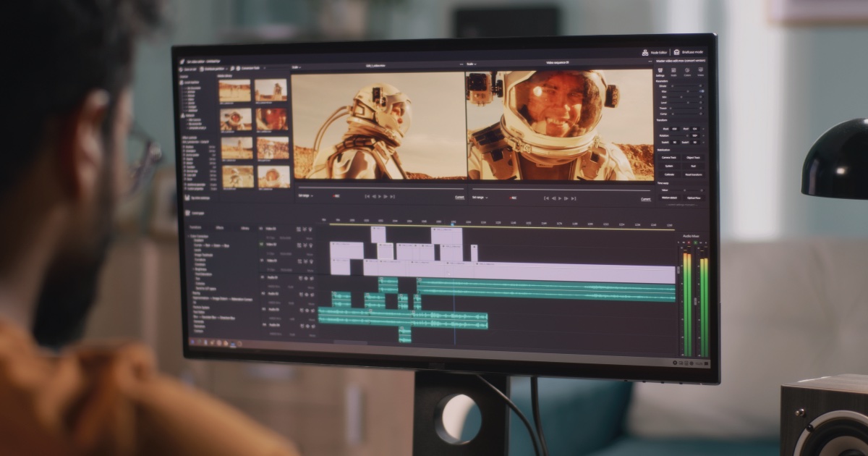Select the last thumbnail in the media library
This screenshot has height=456, width=868.
pyautogui.click(x=273, y=177)
